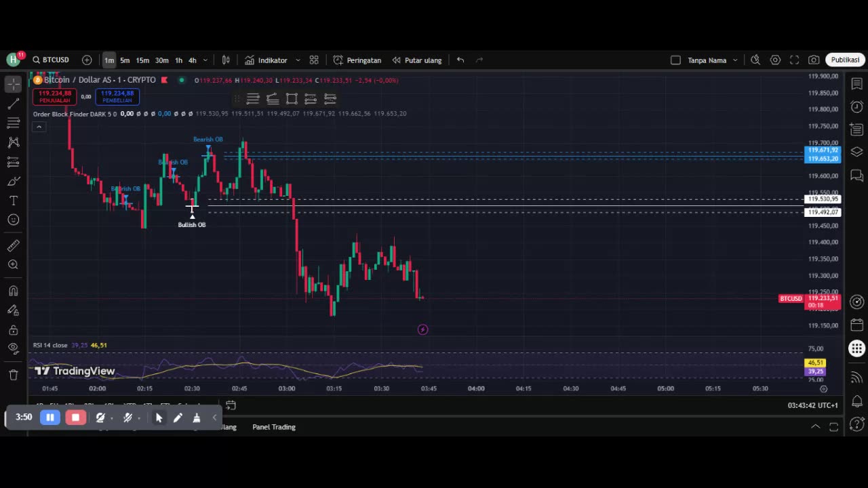Collapse the recorder toolbar arrow

[215, 418]
